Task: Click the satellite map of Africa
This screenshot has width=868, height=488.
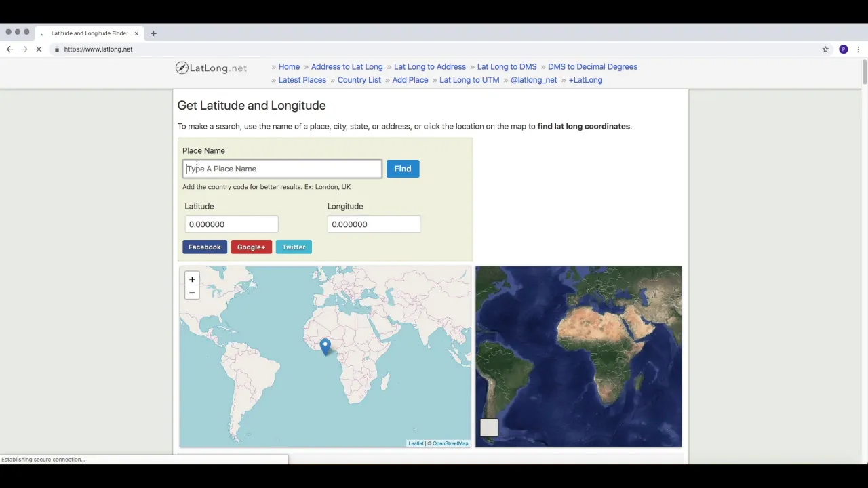Action: tap(578, 357)
